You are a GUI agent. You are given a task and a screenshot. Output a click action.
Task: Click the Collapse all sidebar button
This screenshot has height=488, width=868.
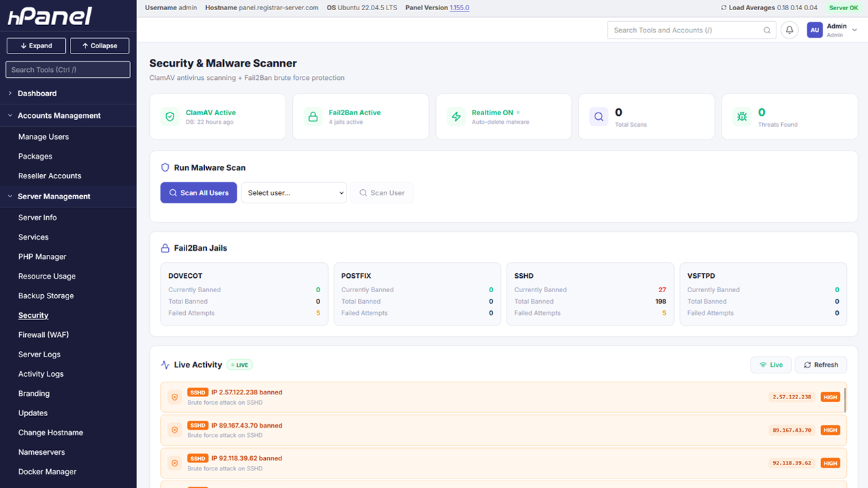[x=100, y=45]
